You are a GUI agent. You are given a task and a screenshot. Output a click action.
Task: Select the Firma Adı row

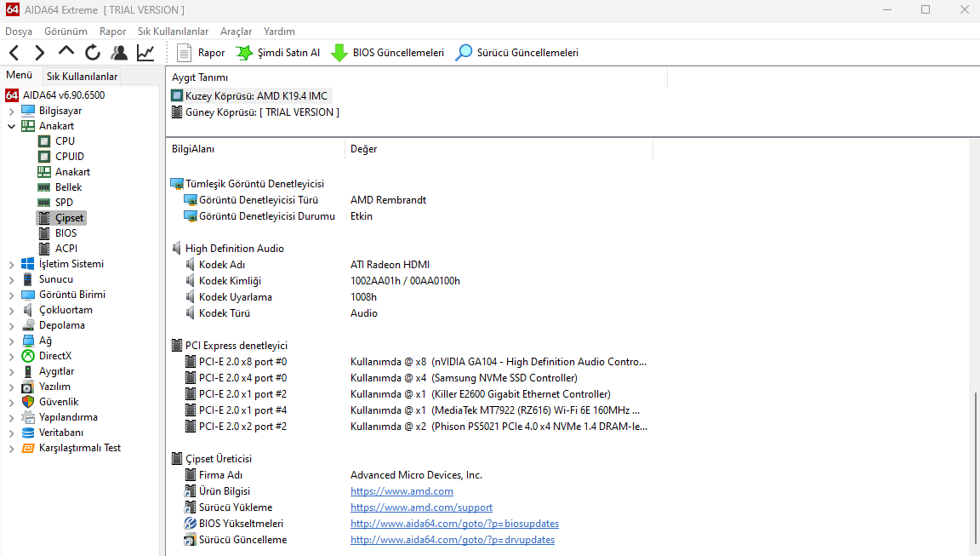[x=333, y=475]
